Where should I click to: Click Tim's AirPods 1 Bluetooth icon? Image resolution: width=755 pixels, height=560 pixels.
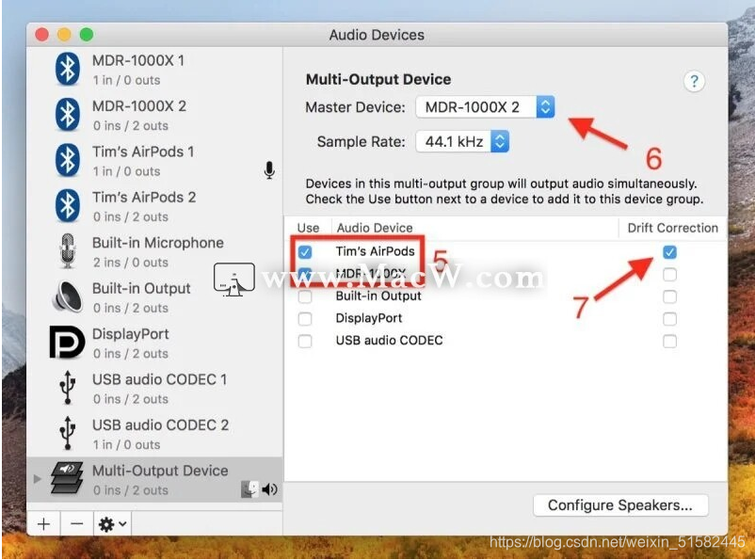(x=68, y=160)
